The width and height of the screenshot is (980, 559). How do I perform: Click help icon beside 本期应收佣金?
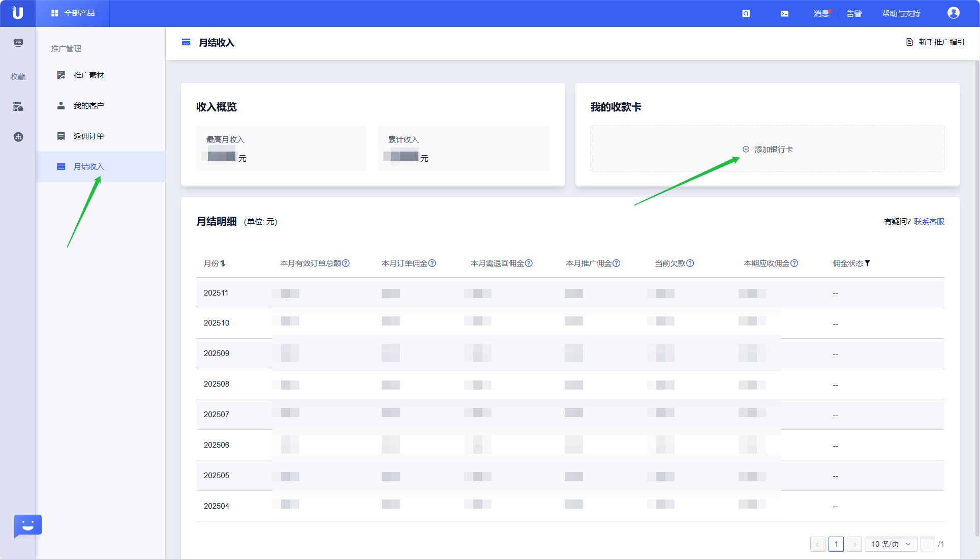point(794,263)
